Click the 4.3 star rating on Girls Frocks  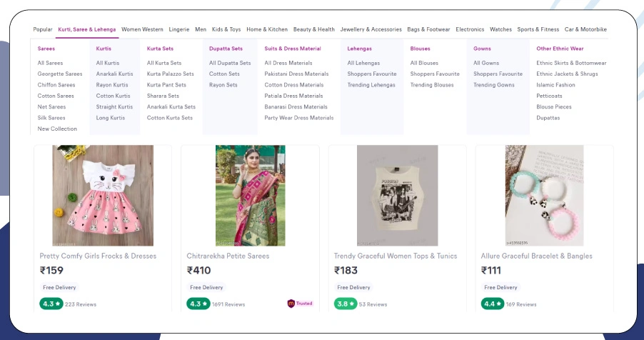point(51,304)
